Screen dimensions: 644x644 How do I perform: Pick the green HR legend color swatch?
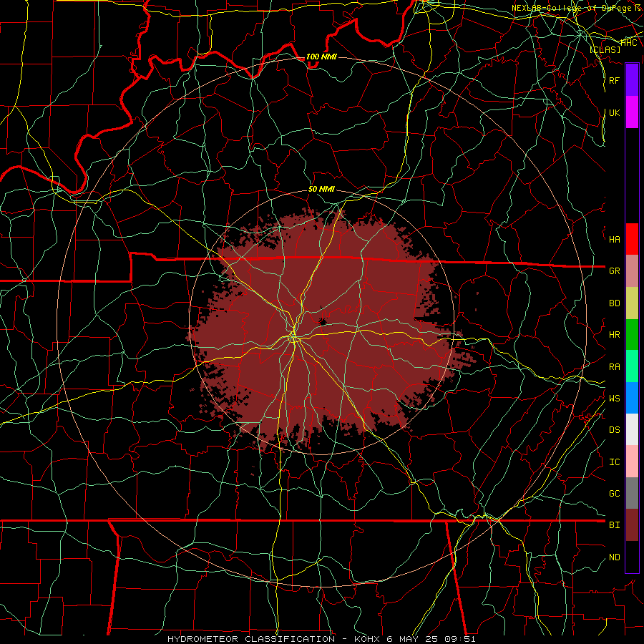pyautogui.click(x=632, y=334)
